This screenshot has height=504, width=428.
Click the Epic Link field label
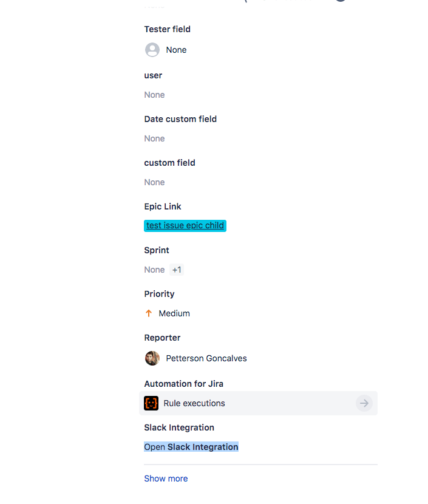point(163,206)
